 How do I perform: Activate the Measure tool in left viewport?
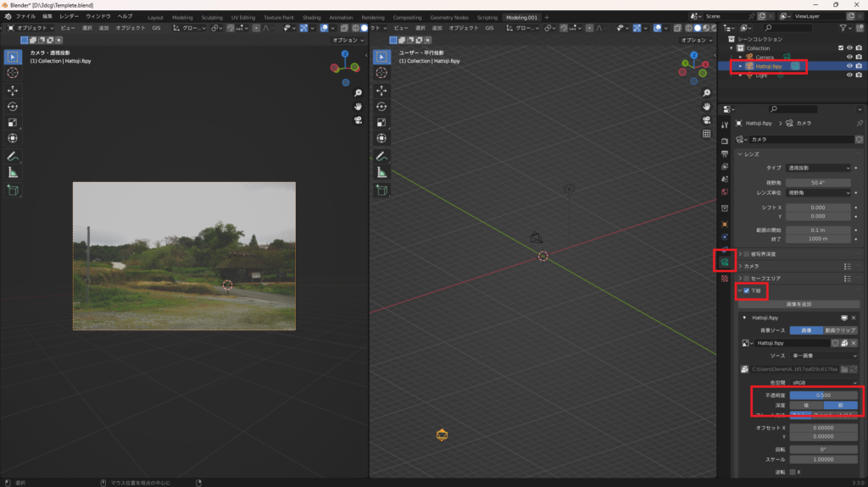(13, 172)
